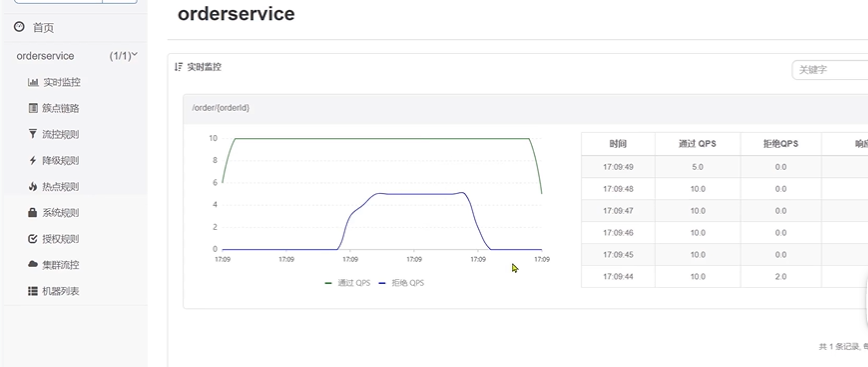Click the 热点规则 flame icon

click(33, 187)
